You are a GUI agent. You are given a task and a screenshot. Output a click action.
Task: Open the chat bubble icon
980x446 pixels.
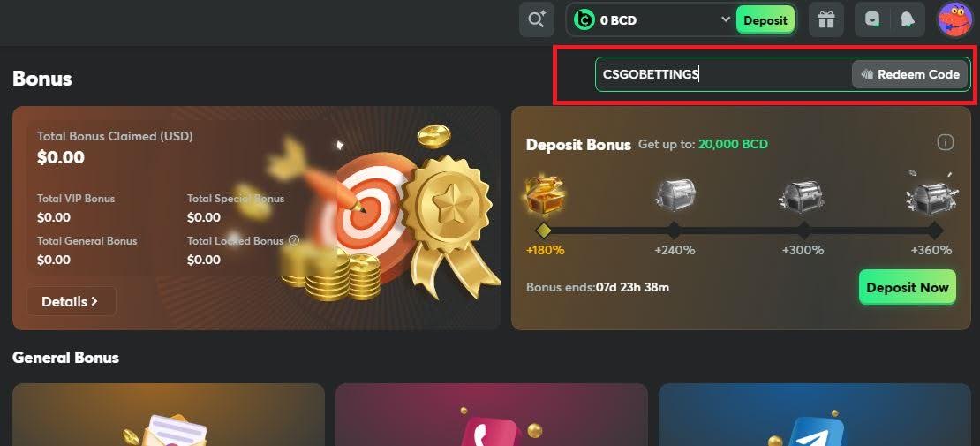[872, 19]
